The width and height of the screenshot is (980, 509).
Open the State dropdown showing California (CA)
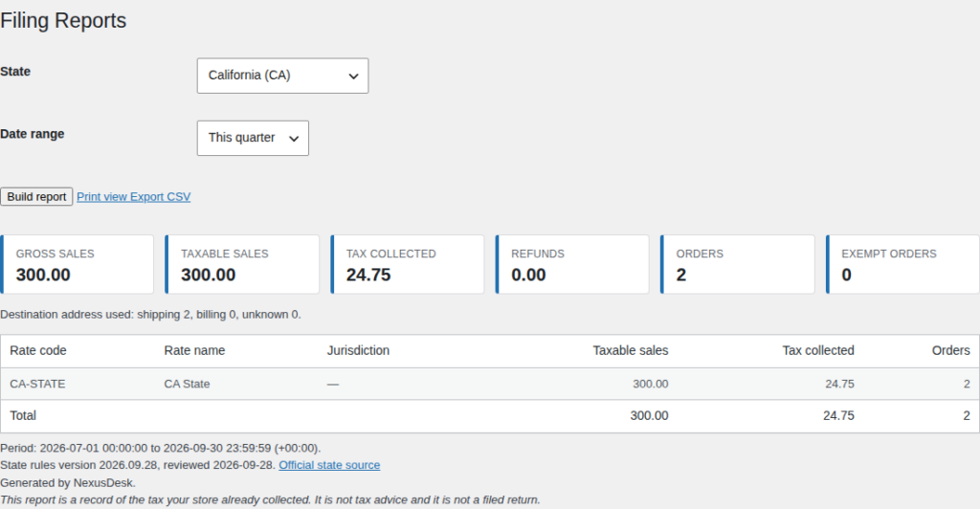[x=282, y=76]
